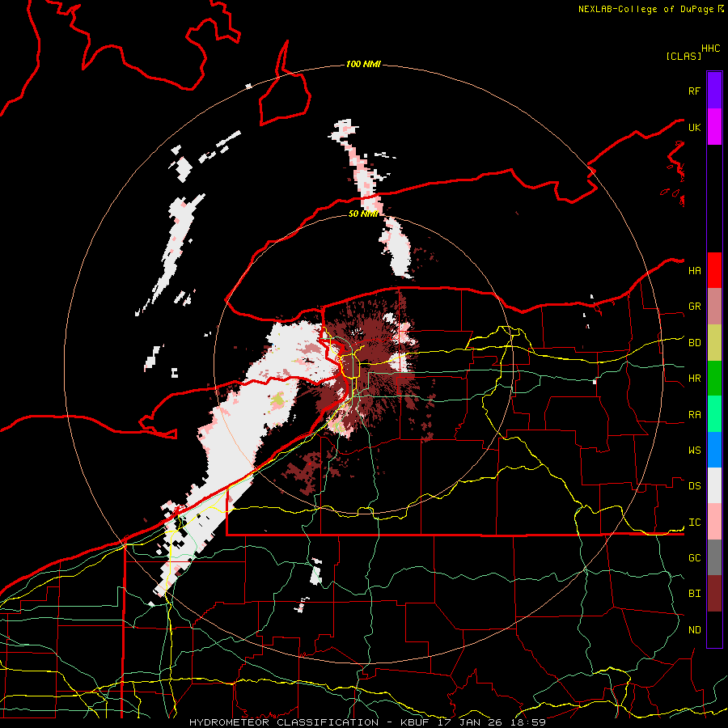This screenshot has width=728, height=728.
Task: Pick the light green RA legend swatch
Action: point(714,414)
